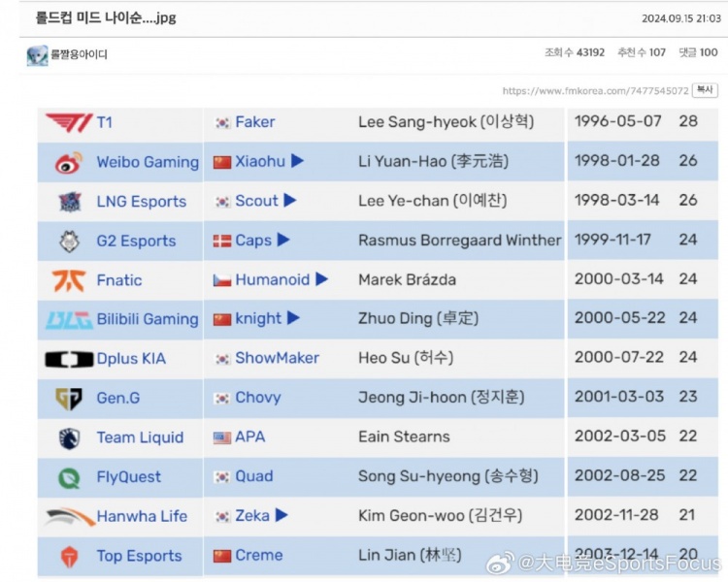Expand the arrow next to Scout
The height and width of the screenshot is (582, 728).
pyautogui.click(x=289, y=201)
